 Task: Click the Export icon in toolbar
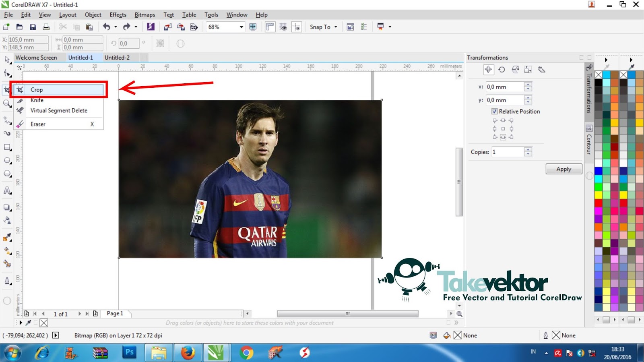[x=181, y=27]
